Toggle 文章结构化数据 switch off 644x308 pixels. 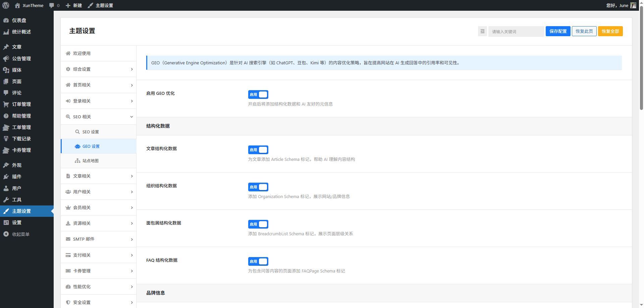click(x=258, y=150)
